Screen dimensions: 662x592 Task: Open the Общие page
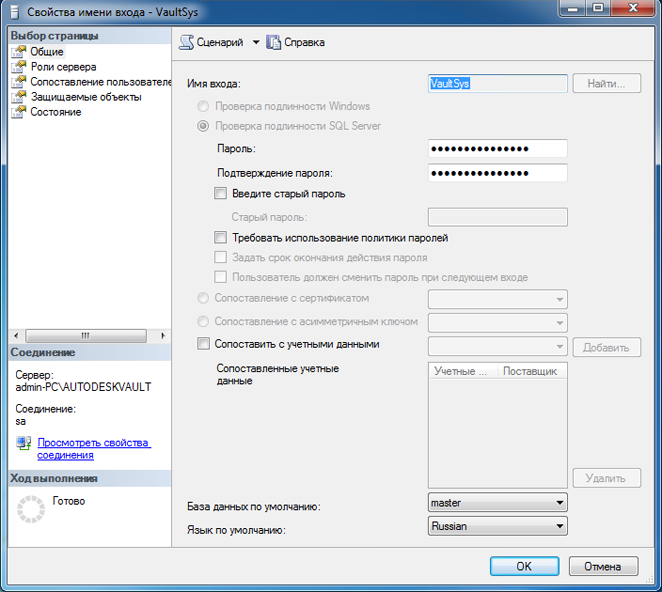pyautogui.click(x=47, y=52)
